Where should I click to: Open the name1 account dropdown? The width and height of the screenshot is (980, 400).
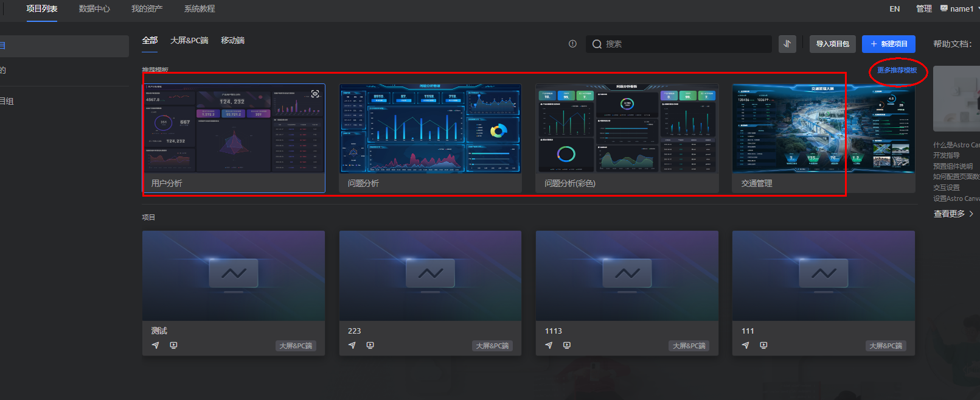point(960,9)
